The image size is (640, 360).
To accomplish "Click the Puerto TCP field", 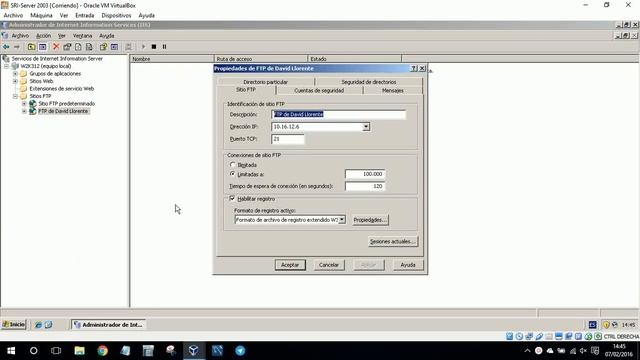I will 287,139.
